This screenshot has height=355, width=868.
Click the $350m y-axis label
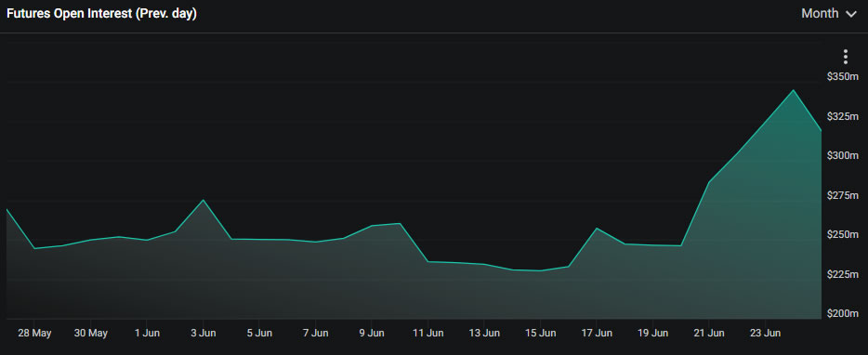[x=843, y=77]
